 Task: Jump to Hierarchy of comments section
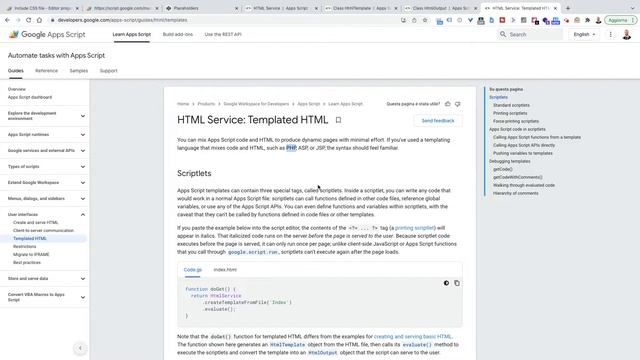[516, 193]
